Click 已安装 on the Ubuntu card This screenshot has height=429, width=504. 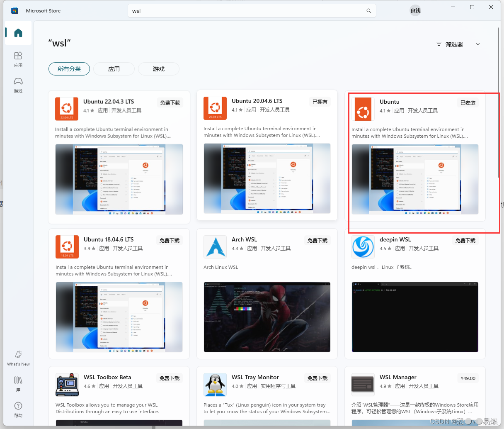(468, 103)
